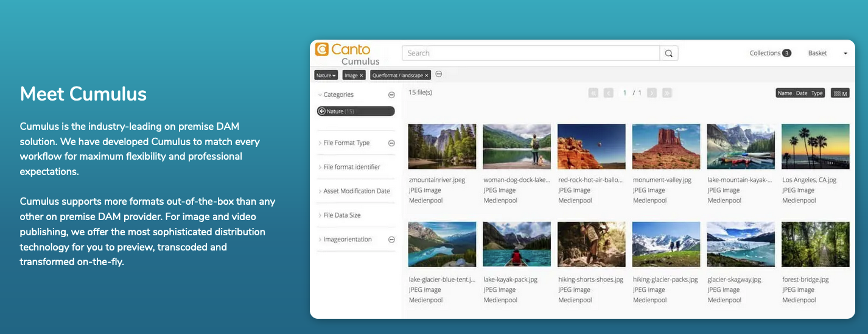Remove the Image filter tag
Viewport: 868px width, 334px height.
click(362, 76)
